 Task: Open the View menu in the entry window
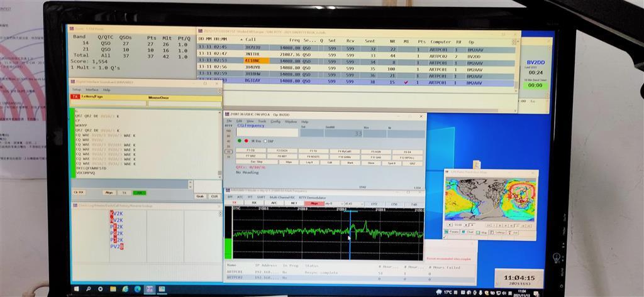coord(250,121)
